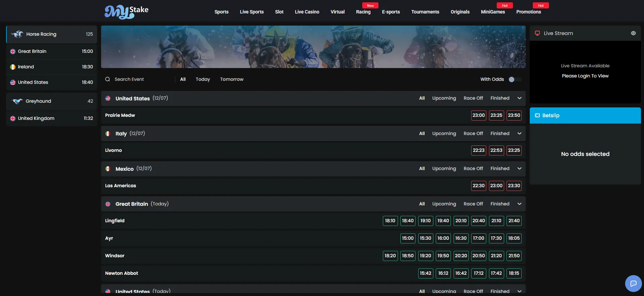Click United States flag in sidebar
The height and width of the screenshot is (296, 644).
click(13, 83)
